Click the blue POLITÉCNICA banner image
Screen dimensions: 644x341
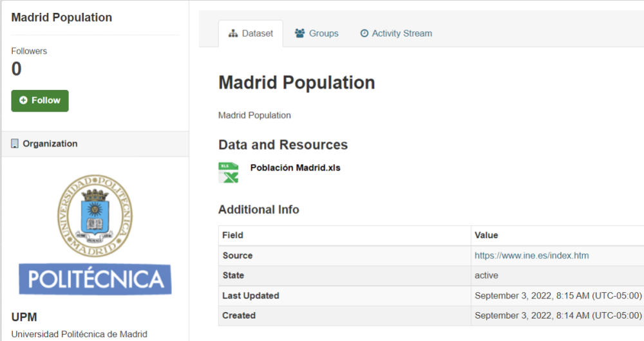[x=95, y=279]
